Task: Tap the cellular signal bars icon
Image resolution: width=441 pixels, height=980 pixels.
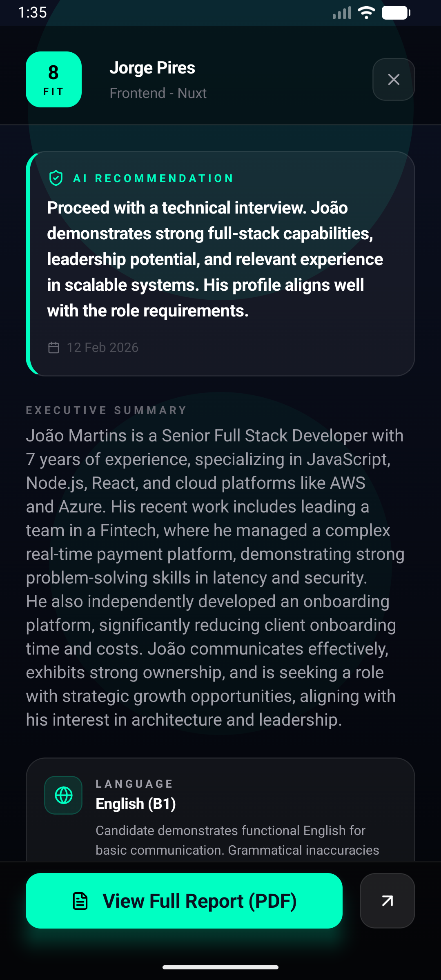Action: click(x=342, y=13)
